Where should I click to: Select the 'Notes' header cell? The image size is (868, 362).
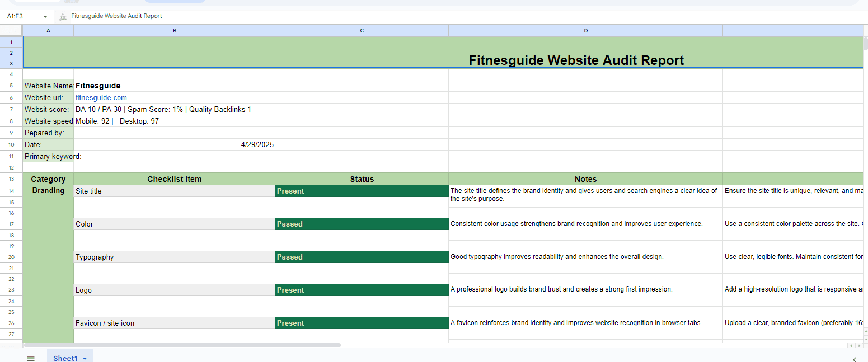585,179
